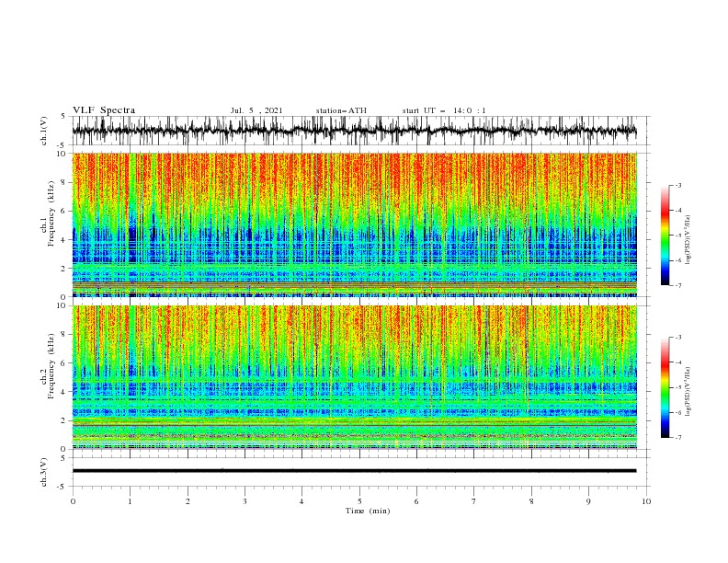
Task: Click time axis tick label '3'
Action: (245, 501)
